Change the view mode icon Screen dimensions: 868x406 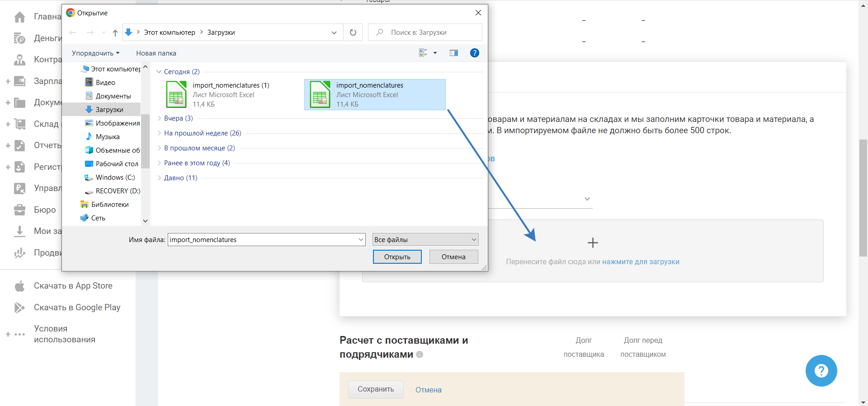pyautogui.click(x=423, y=53)
